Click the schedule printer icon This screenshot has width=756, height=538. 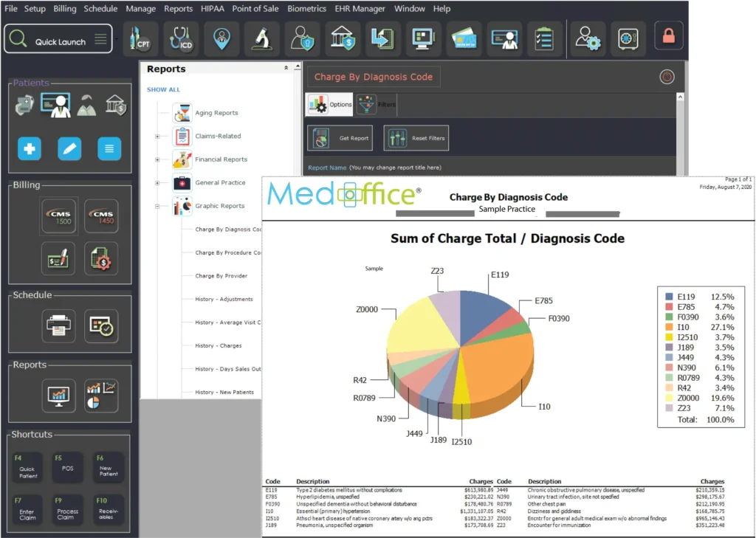coord(58,326)
